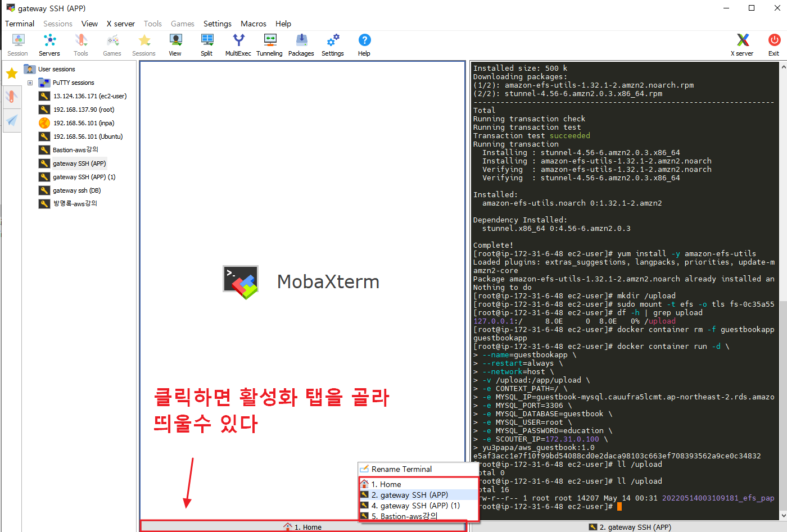Start the X server icon
Image resolution: width=787 pixels, height=532 pixels.
(743, 45)
